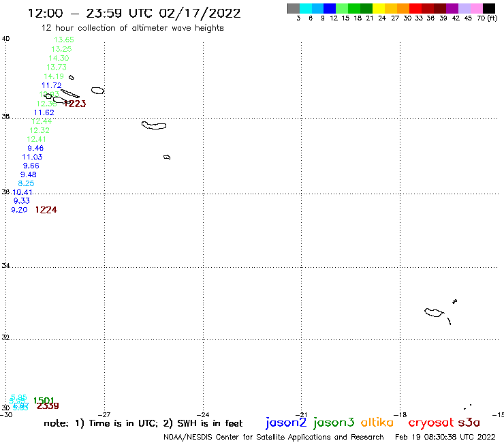Click the wave height value 11.03

point(32,157)
